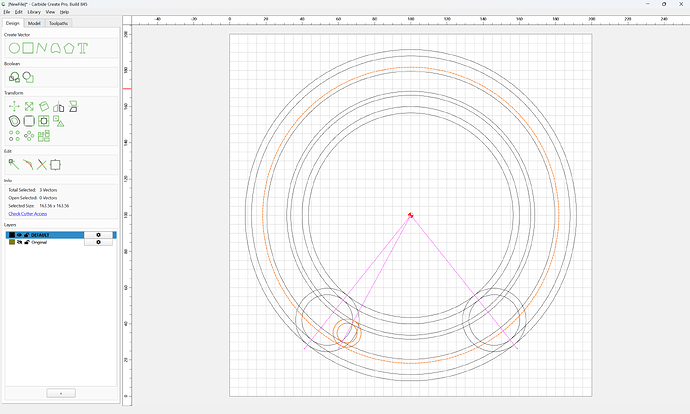
Task: Switch to the Model tab
Action: point(34,23)
